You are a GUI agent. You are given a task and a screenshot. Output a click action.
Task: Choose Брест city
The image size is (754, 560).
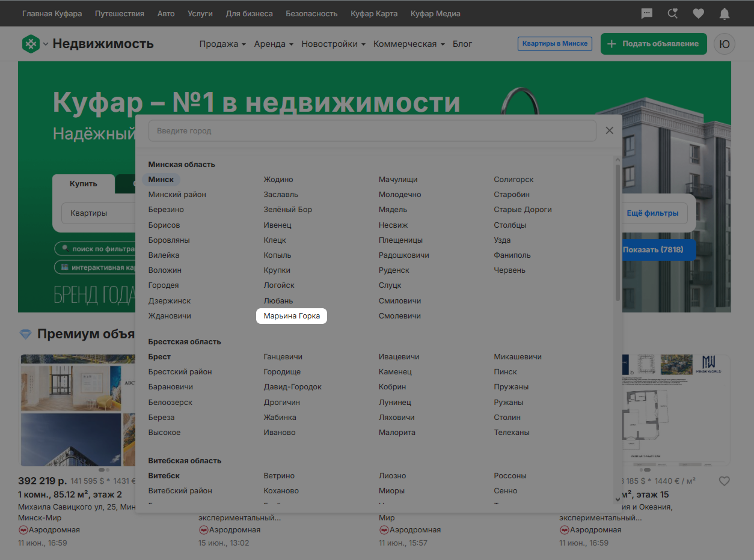tap(159, 357)
